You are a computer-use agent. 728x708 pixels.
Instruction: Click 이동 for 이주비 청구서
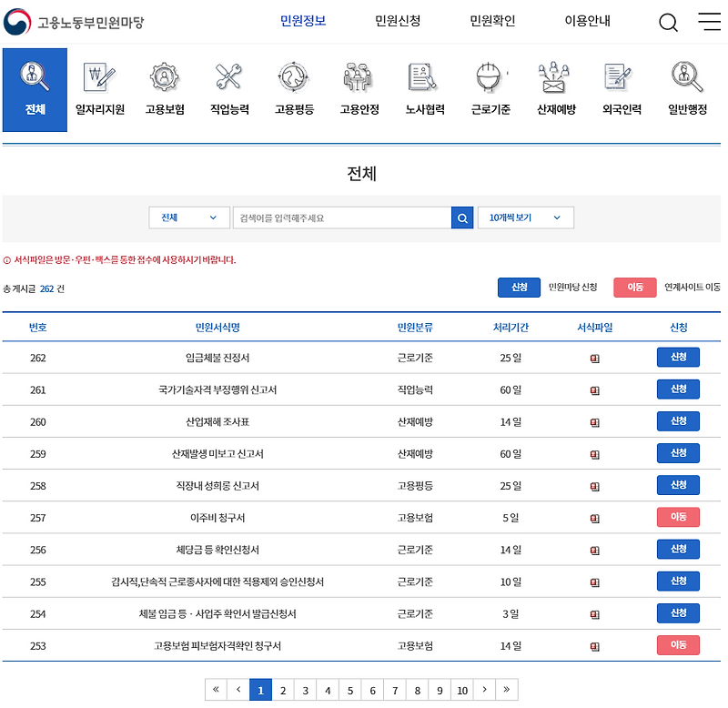679,517
